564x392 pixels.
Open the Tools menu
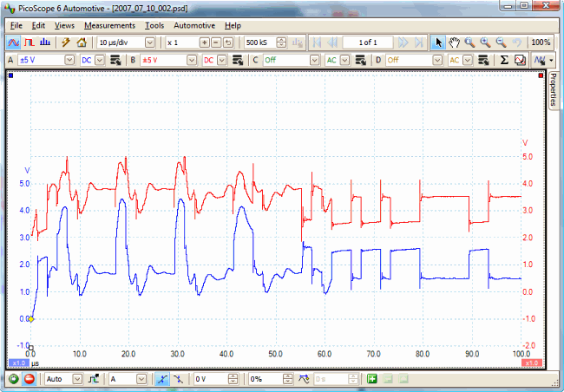pos(154,25)
